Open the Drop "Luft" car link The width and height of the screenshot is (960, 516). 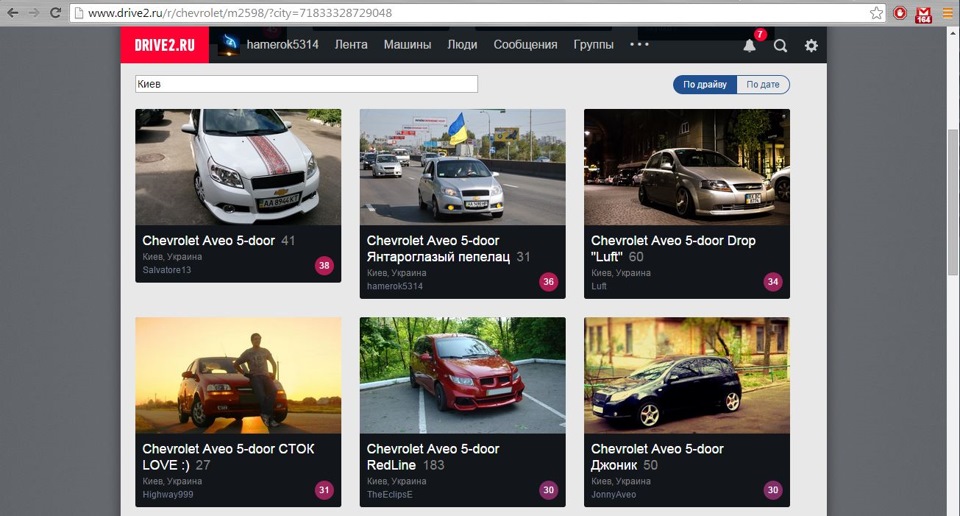coord(673,249)
